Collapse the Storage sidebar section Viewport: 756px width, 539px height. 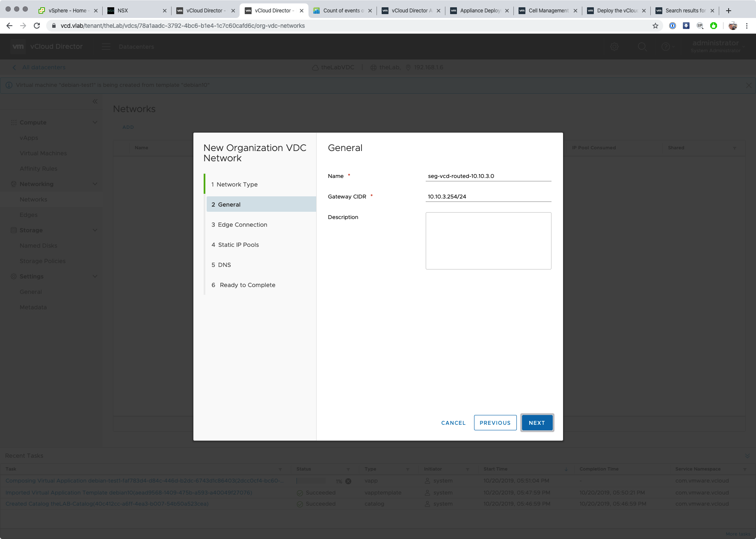pyautogui.click(x=95, y=230)
